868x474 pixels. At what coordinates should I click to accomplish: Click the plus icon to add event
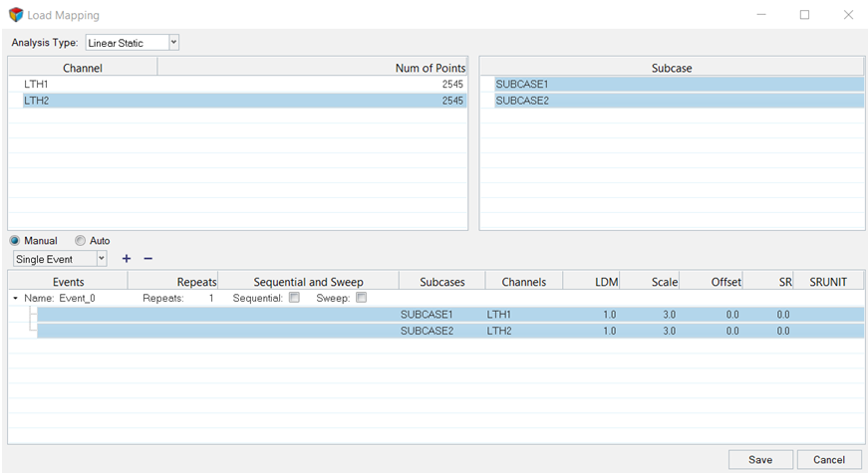pyautogui.click(x=127, y=259)
